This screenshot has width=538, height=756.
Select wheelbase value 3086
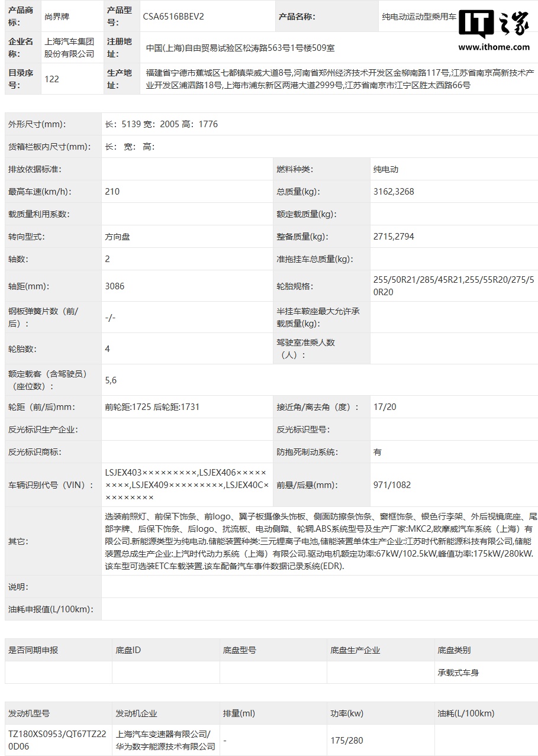(114, 286)
